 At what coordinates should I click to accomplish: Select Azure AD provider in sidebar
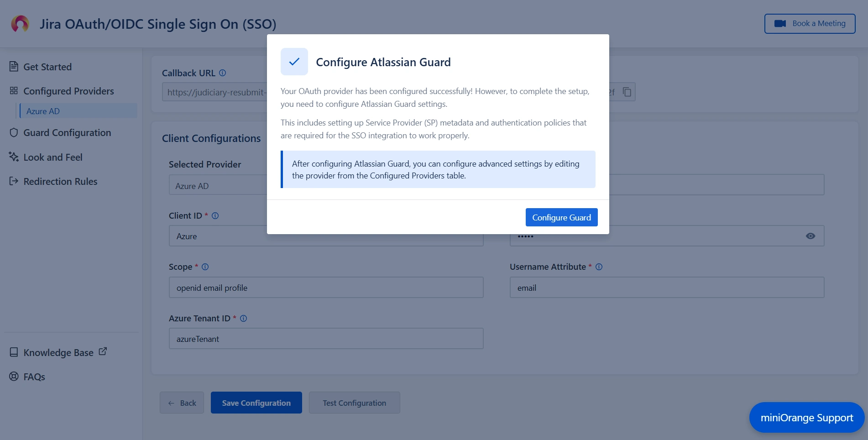point(78,111)
